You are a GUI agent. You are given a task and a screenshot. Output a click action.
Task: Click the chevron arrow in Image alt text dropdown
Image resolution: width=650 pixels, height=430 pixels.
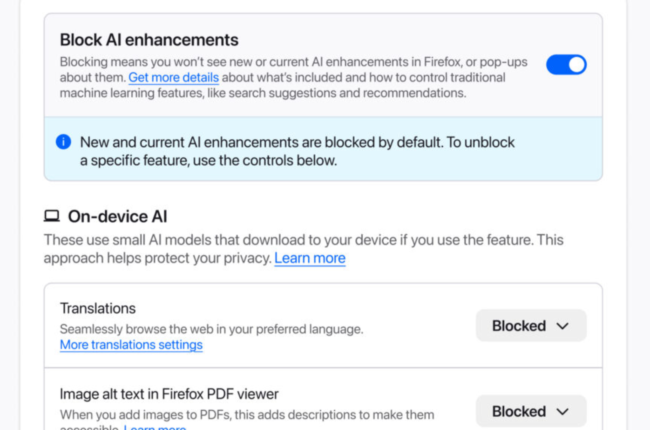click(562, 411)
